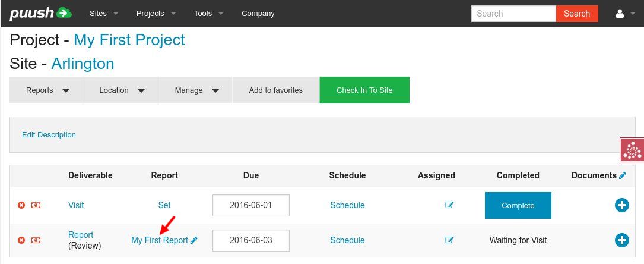
Task: Open the Tools menu
Action: (x=208, y=13)
